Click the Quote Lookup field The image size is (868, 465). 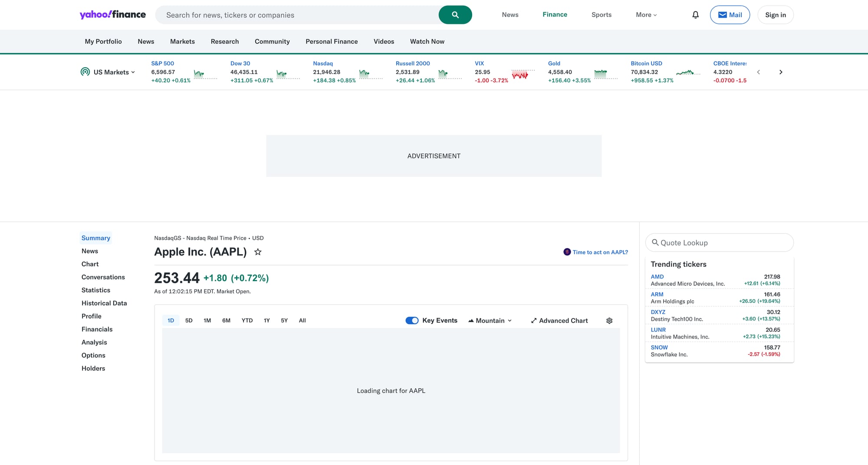[x=720, y=243]
